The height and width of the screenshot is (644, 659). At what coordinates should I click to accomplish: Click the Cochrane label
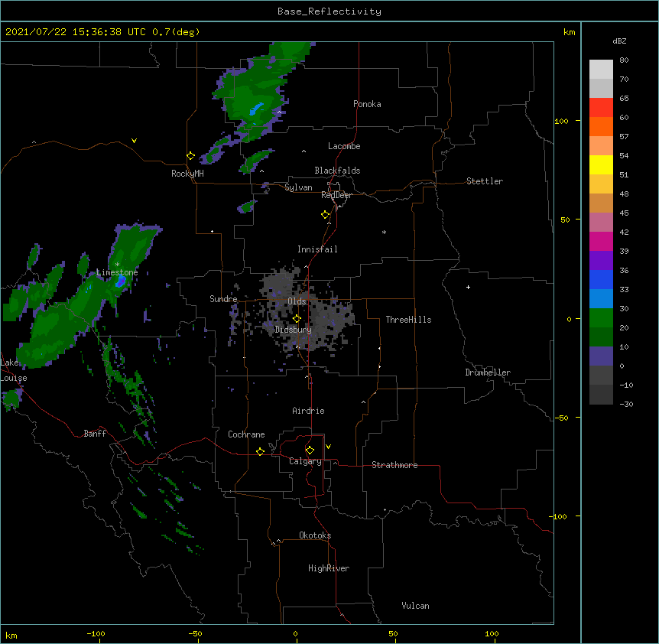[x=246, y=434]
